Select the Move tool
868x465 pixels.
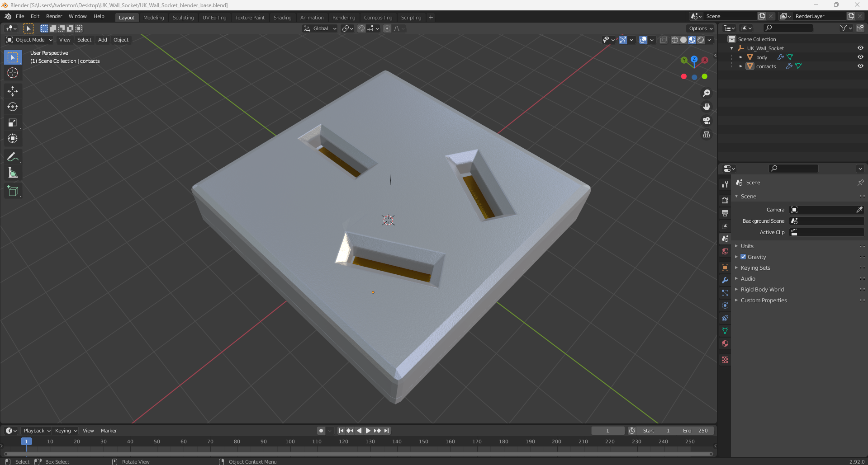click(x=13, y=91)
